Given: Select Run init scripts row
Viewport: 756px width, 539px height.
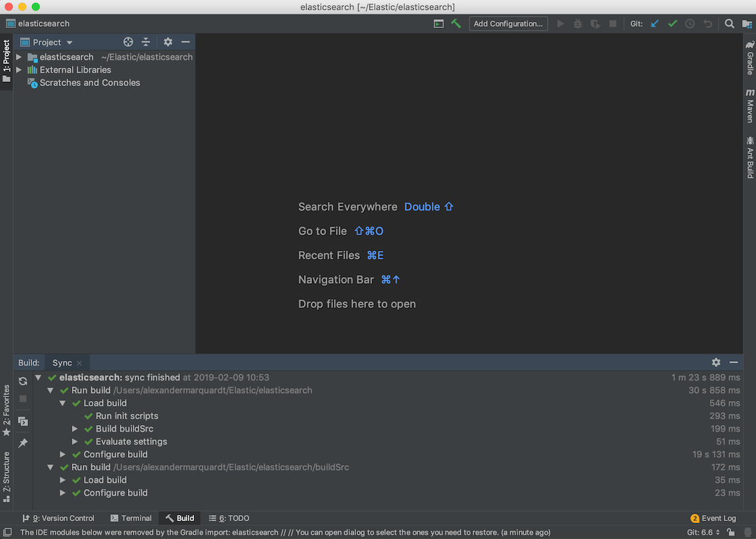Looking at the screenshot, I should click(x=127, y=416).
